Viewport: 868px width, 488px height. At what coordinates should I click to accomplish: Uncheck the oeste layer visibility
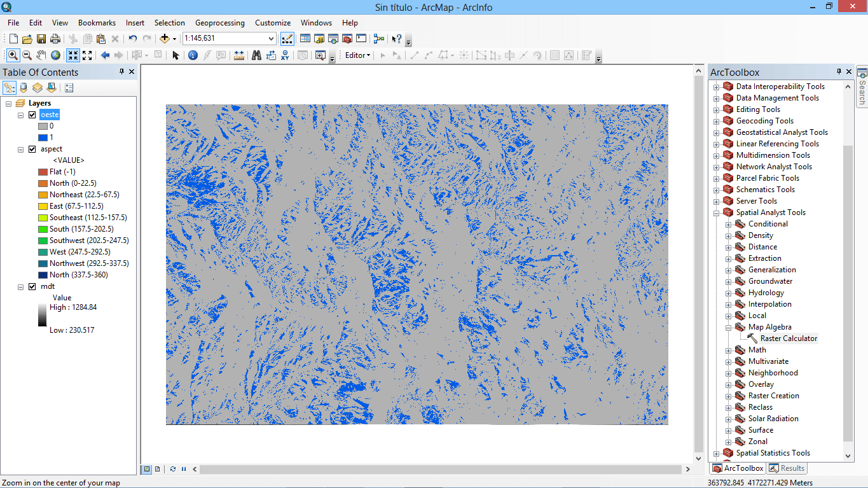coord(32,115)
